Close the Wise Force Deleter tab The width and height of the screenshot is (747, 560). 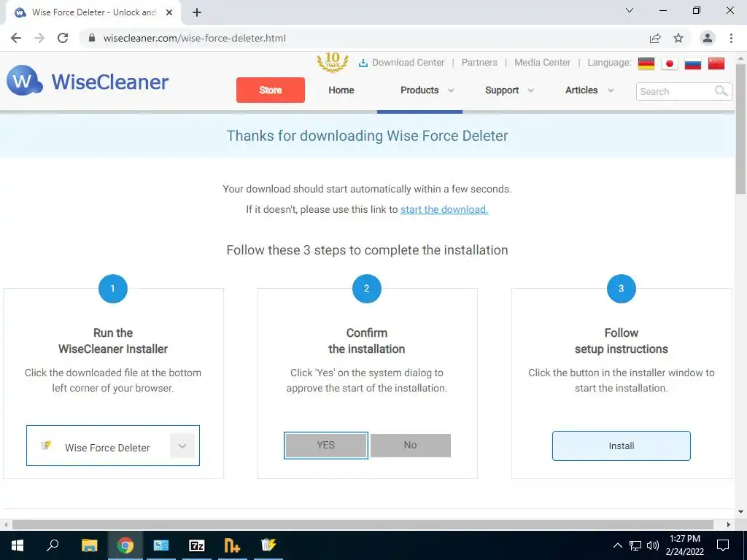tap(169, 12)
